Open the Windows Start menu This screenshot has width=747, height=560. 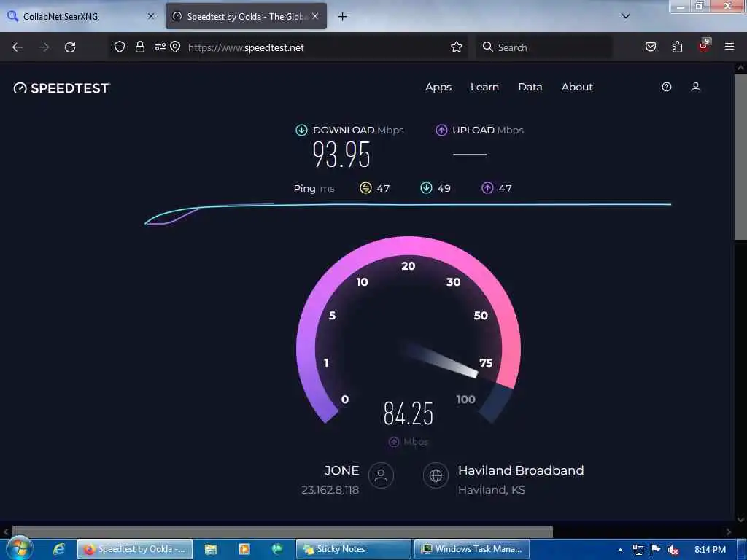19,548
